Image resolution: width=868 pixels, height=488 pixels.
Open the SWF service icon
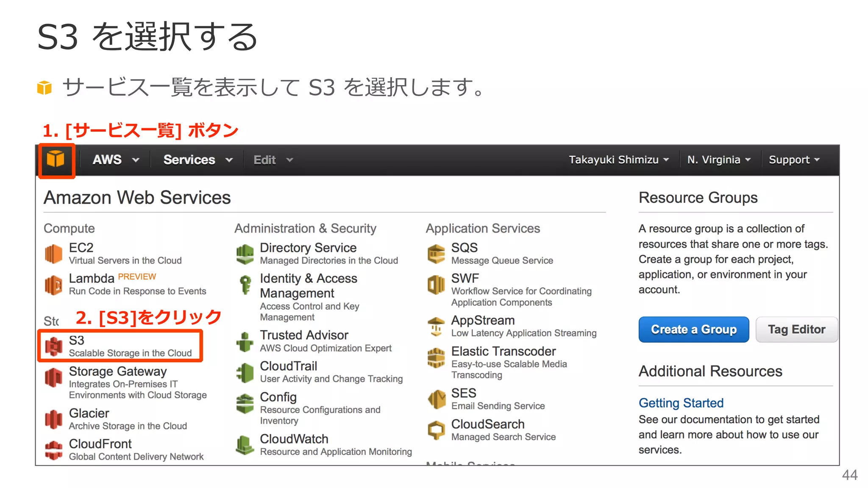(436, 285)
